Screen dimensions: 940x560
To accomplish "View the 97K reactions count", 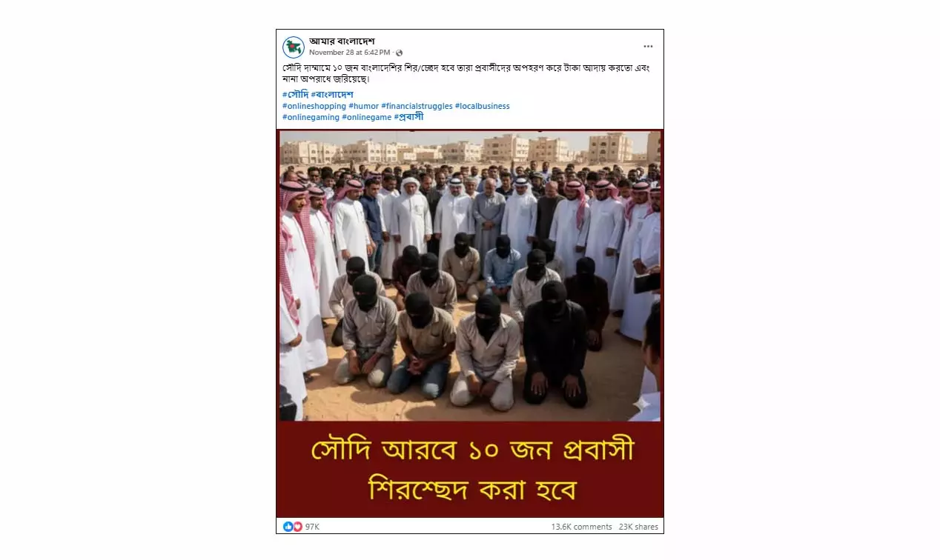I will click(x=312, y=527).
